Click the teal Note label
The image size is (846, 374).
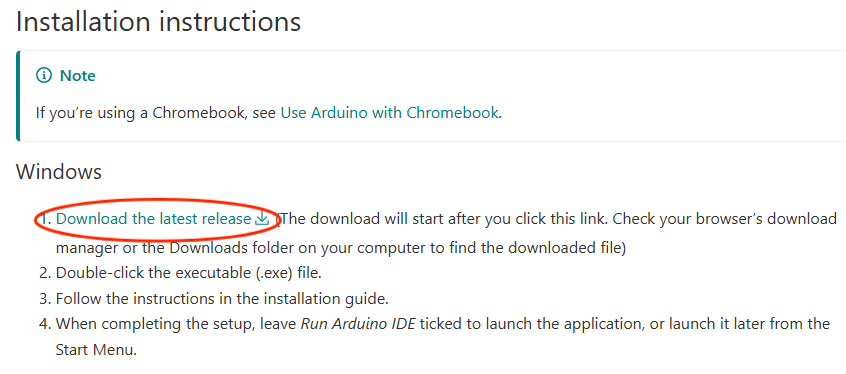78,76
